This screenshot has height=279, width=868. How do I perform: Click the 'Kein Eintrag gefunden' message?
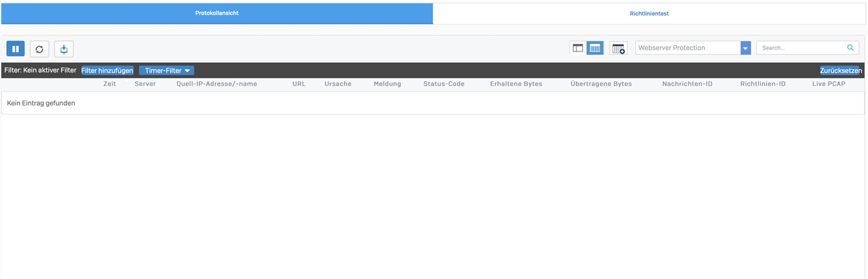tap(41, 103)
